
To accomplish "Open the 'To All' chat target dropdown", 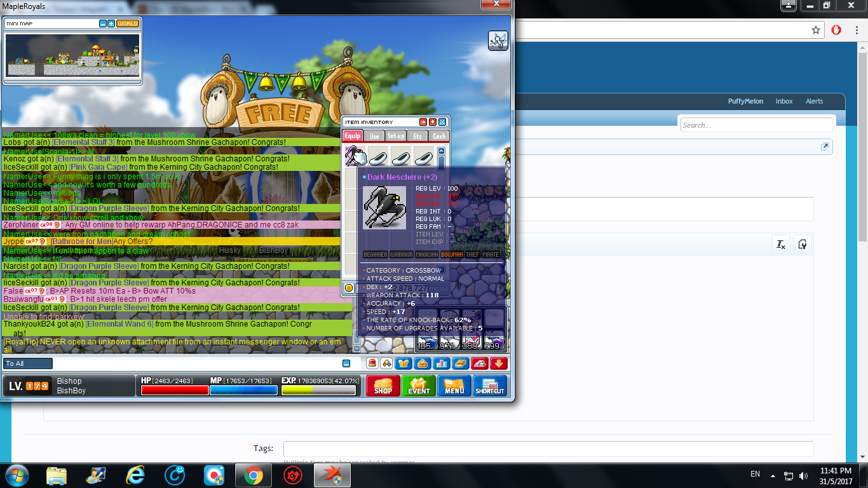I will tap(28, 364).
